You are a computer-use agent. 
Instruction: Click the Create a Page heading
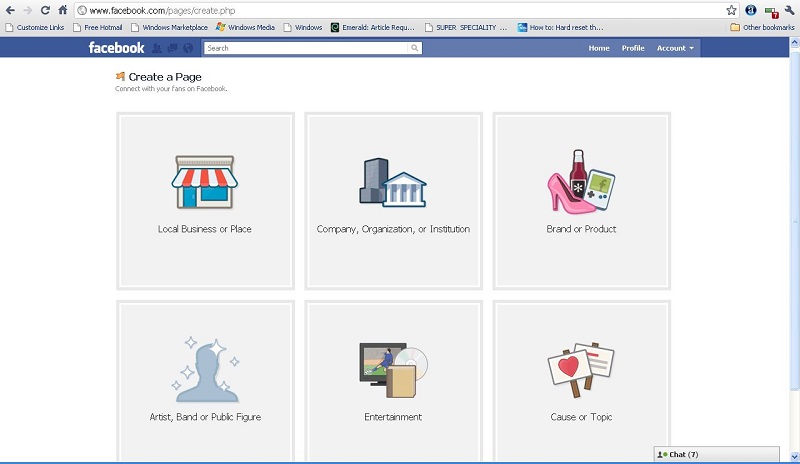(x=165, y=77)
